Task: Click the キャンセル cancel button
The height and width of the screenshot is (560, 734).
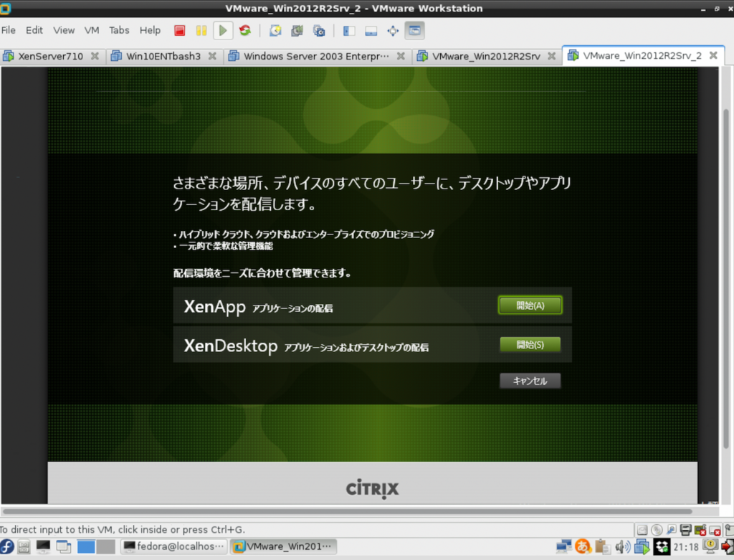Action: tap(530, 381)
